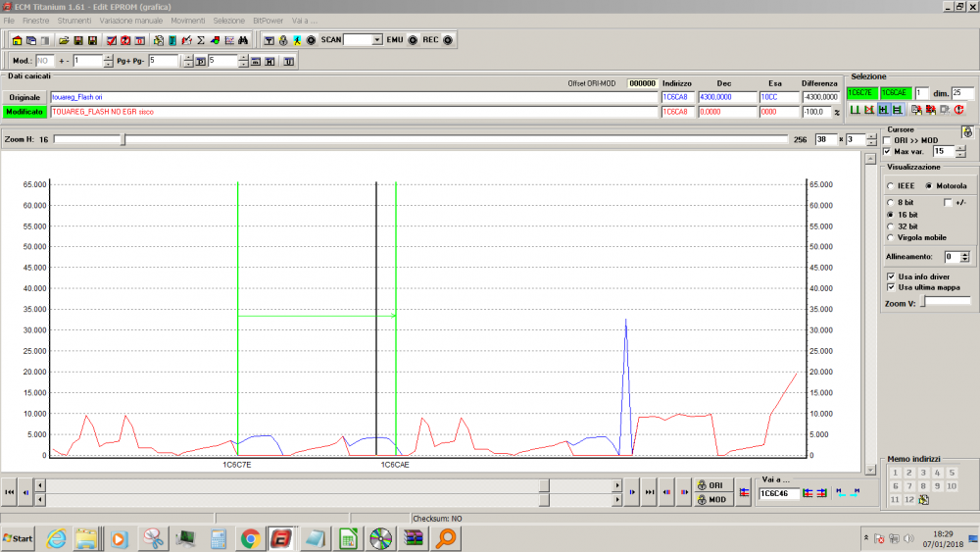
Task: Open the BitPower menu
Action: [268, 20]
